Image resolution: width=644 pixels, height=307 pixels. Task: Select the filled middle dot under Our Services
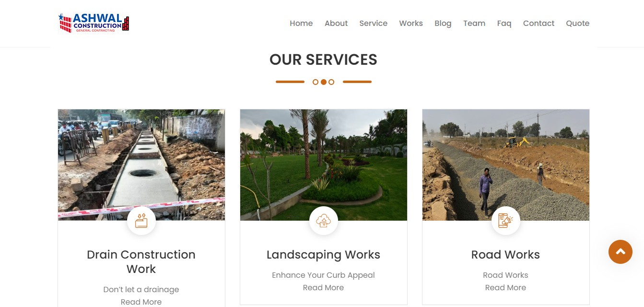pyautogui.click(x=324, y=82)
